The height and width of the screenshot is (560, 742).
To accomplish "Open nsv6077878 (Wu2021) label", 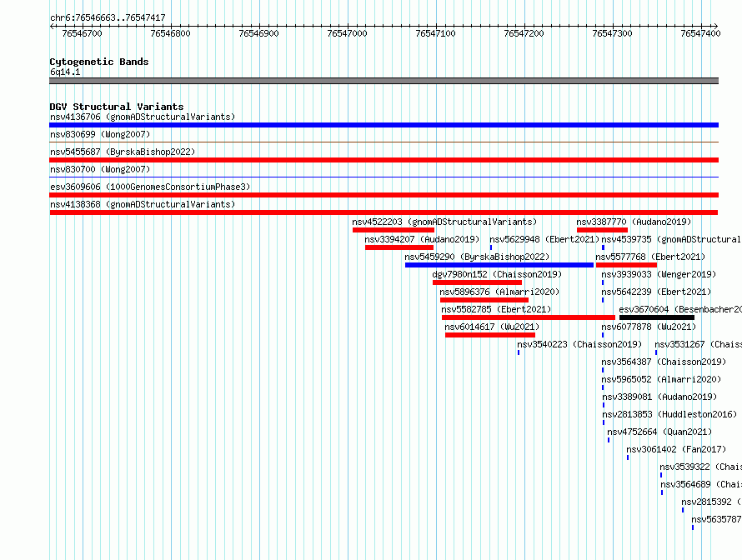I will (649, 327).
